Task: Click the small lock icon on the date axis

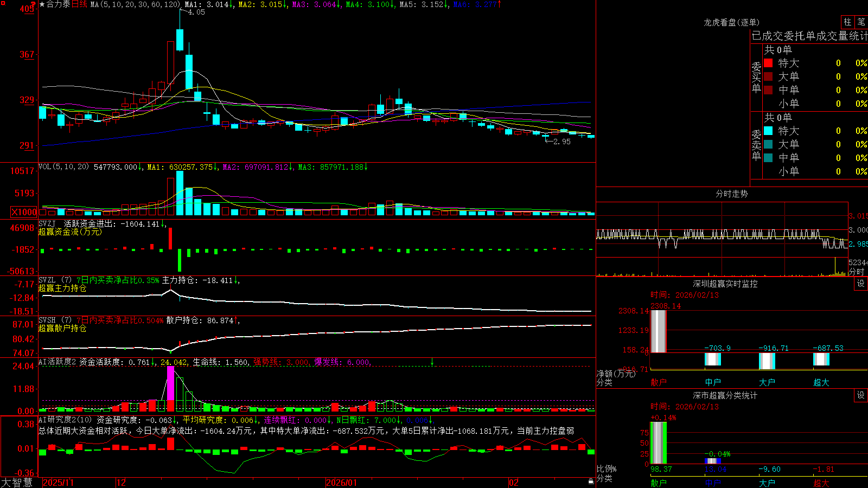Action: (591, 481)
